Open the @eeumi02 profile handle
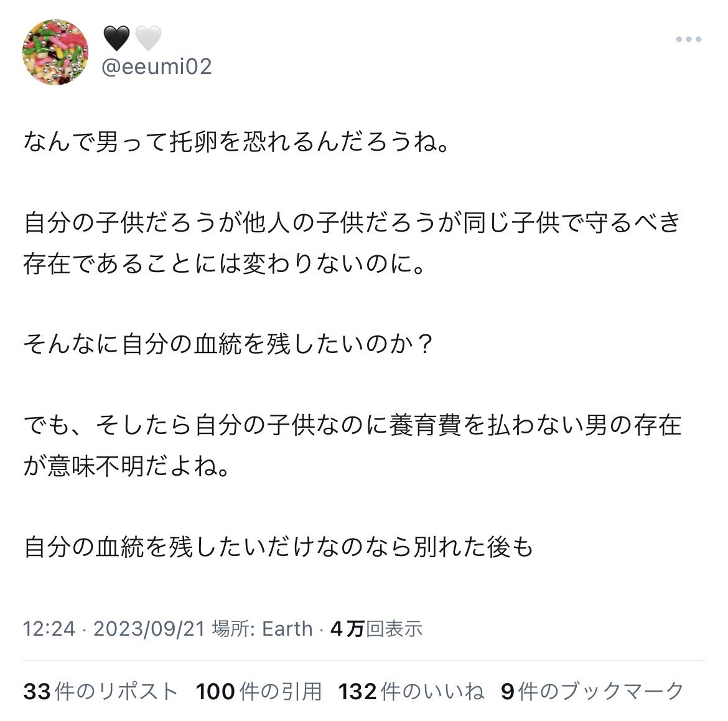This screenshot has width=728, height=721. (x=156, y=67)
